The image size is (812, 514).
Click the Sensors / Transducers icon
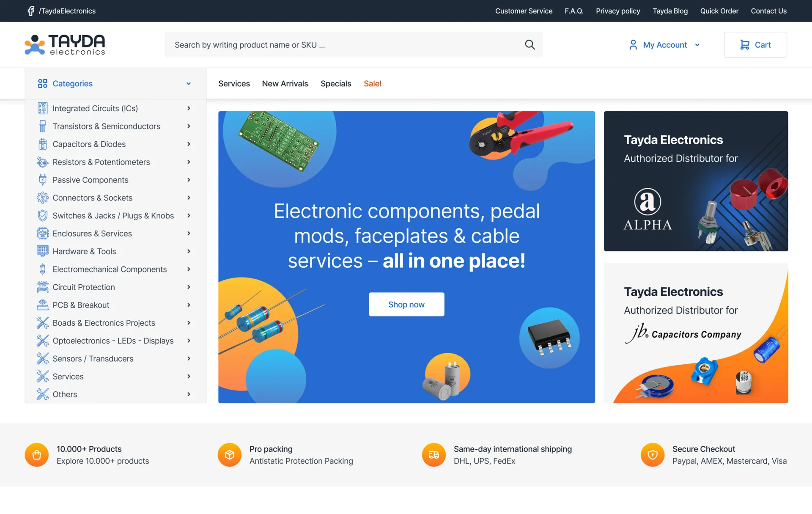coord(43,359)
